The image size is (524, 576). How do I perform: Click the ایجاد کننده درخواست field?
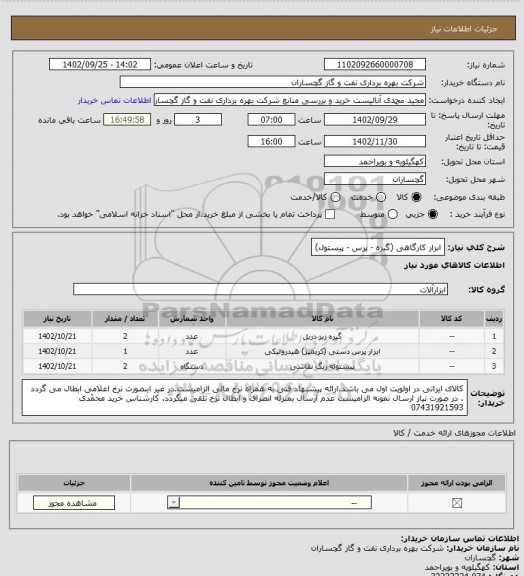tap(290, 100)
